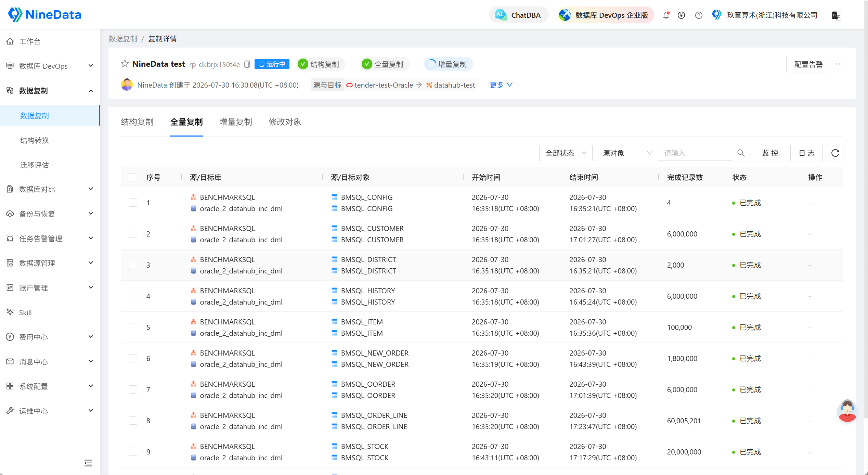Click the creator avatar image
Image resolution: width=868 pixels, height=475 pixels.
click(127, 85)
